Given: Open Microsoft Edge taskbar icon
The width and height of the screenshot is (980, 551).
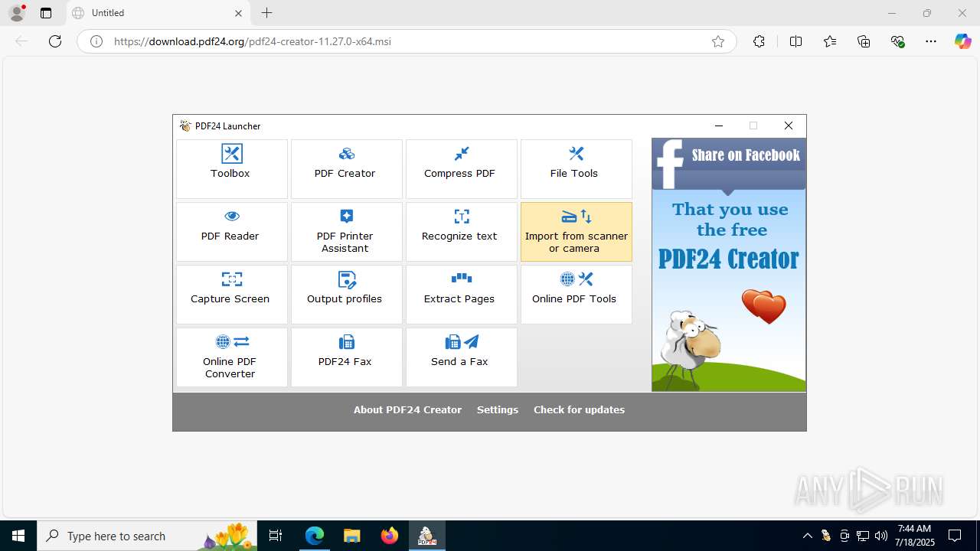Looking at the screenshot, I should click(x=315, y=536).
